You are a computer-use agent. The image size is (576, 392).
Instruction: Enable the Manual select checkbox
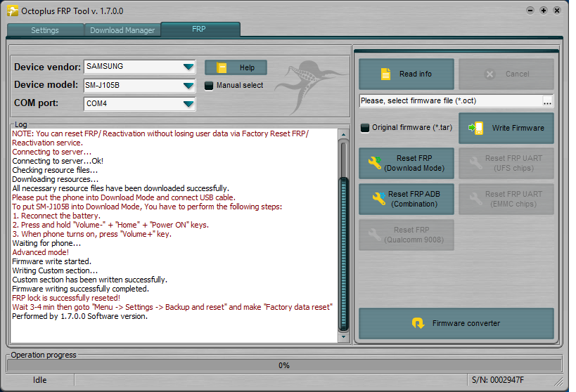(x=209, y=86)
